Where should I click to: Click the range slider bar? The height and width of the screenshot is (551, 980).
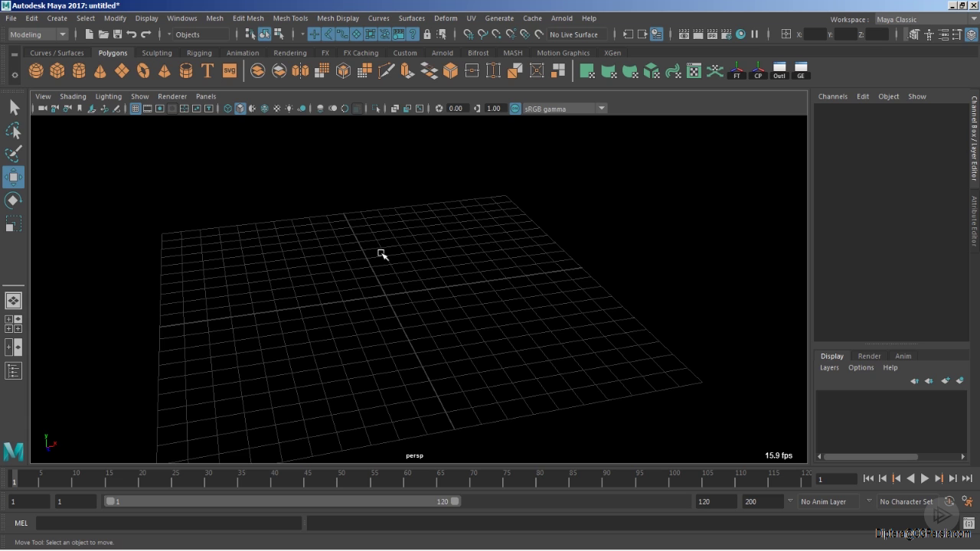tap(283, 501)
